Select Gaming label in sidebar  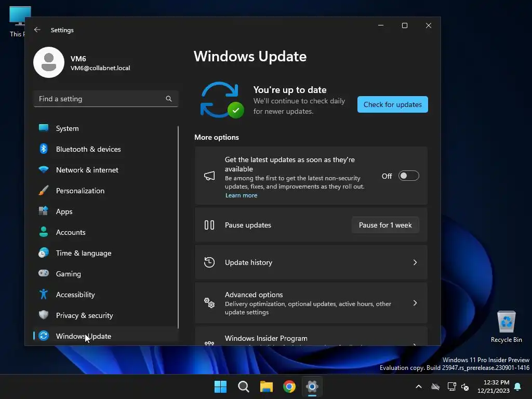68,274
